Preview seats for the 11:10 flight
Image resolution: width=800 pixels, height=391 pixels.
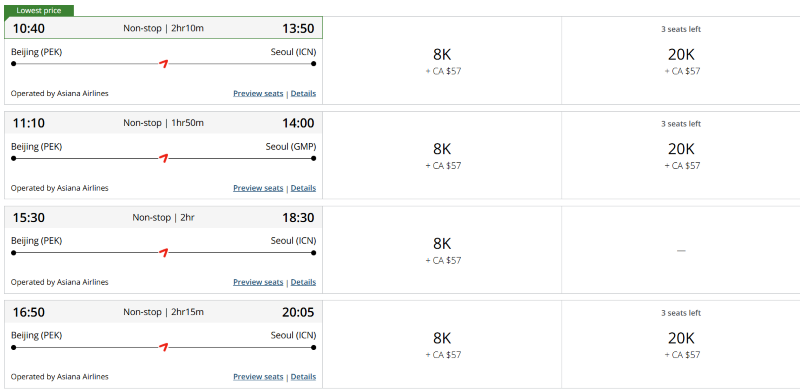coord(258,188)
